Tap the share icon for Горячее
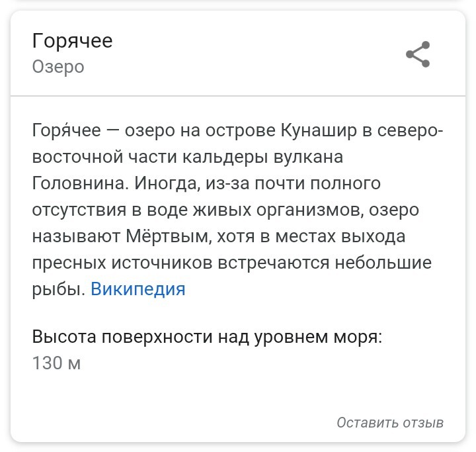 pyautogui.click(x=418, y=54)
